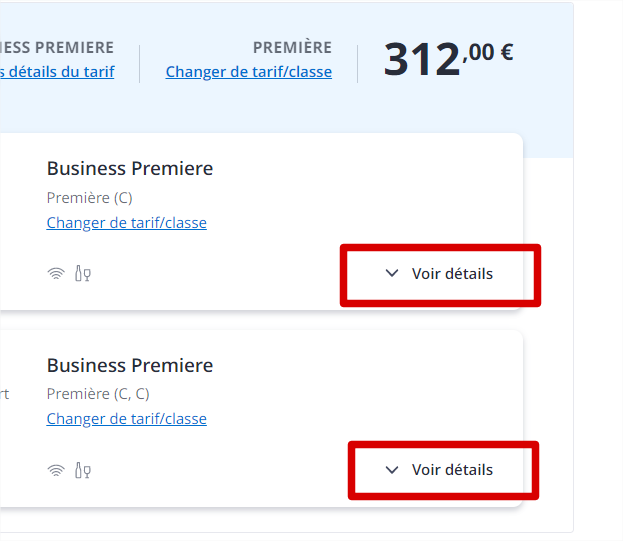Image resolution: width=623 pixels, height=541 pixels.
Task: Expand Voir détails for the Première (C) journey
Action: 440,274
